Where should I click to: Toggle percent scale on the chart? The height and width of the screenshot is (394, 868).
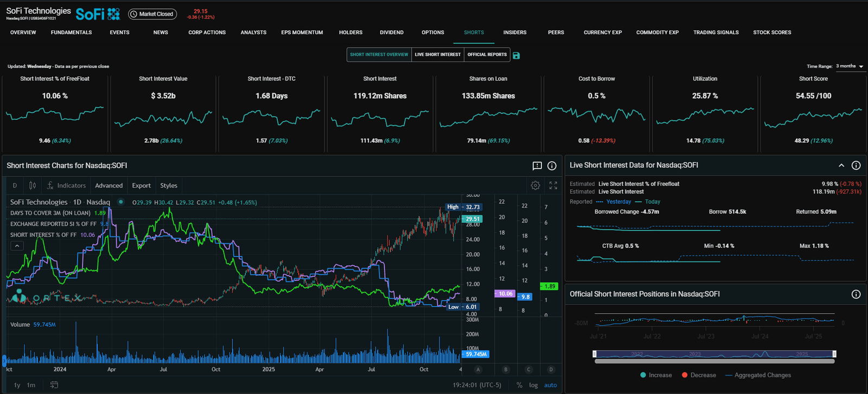click(519, 385)
